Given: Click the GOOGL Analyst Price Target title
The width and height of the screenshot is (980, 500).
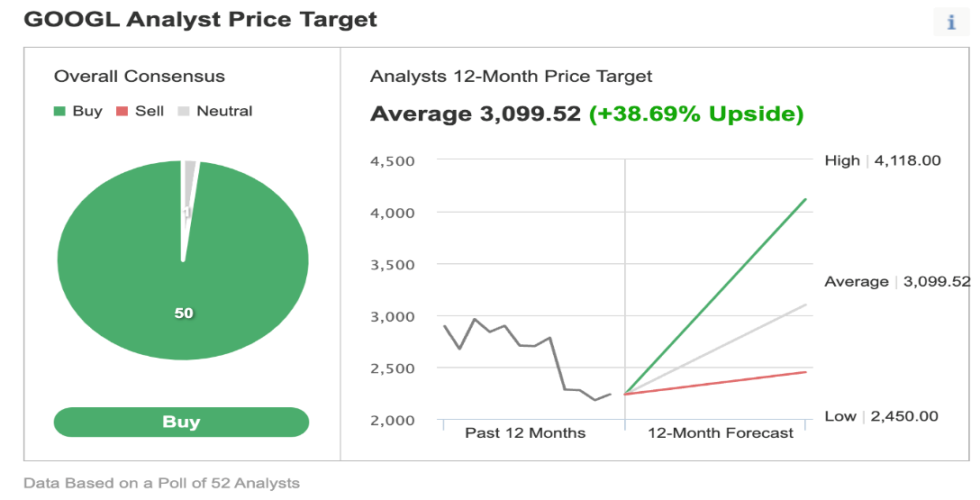Looking at the screenshot, I should pos(200,20).
